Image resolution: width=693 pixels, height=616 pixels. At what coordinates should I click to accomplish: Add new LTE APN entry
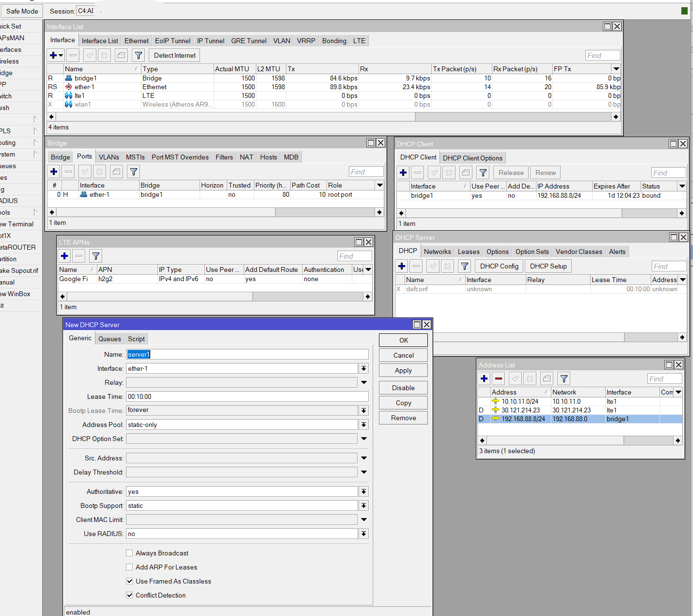click(x=64, y=256)
